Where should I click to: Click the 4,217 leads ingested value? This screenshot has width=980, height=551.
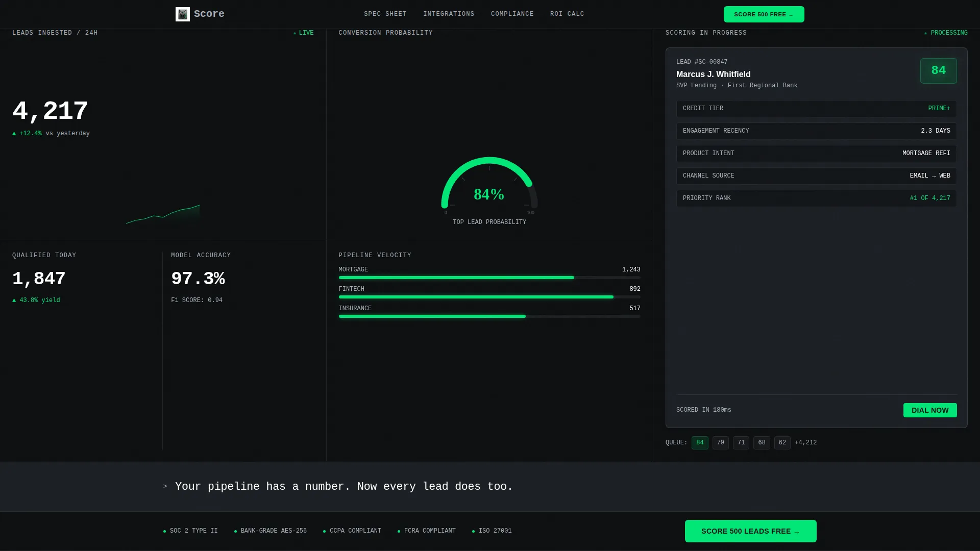click(50, 111)
